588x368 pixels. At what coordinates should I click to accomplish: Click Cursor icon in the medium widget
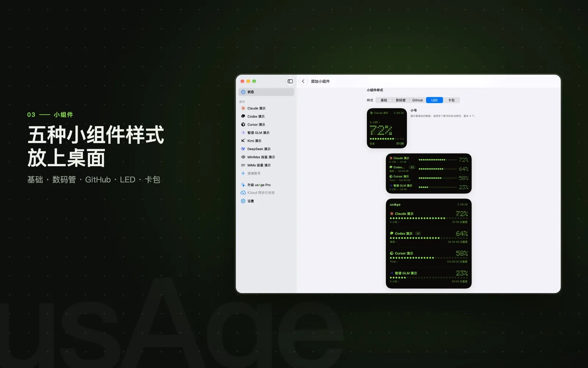[x=391, y=176]
